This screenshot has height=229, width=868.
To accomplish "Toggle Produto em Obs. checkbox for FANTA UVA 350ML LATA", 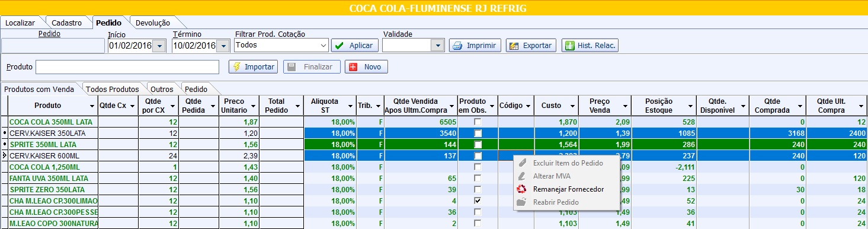I will [478, 178].
